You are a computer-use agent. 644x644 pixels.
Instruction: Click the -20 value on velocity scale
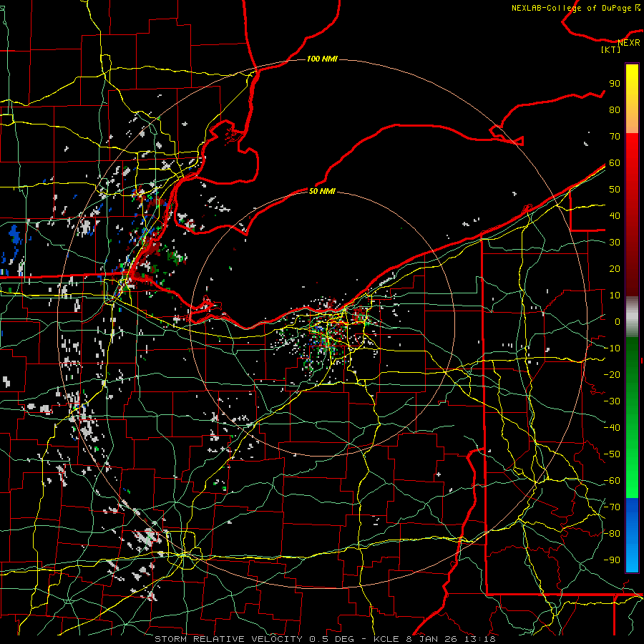tap(612, 374)
